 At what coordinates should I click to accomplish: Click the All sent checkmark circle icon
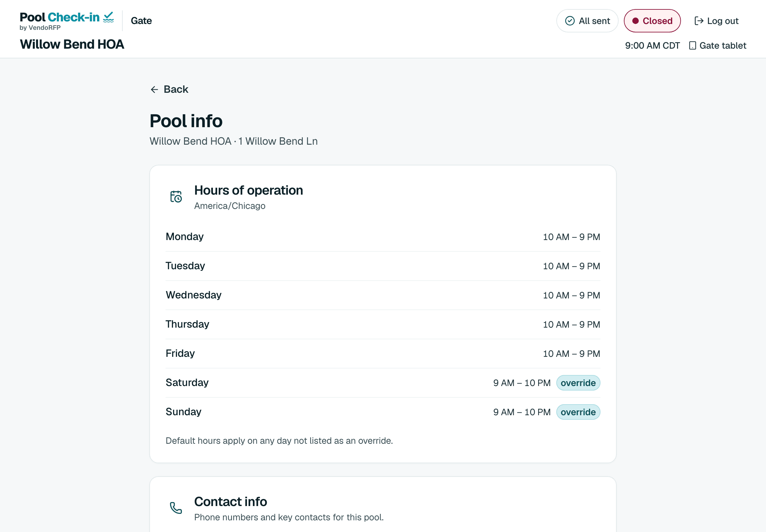(570, 21)
